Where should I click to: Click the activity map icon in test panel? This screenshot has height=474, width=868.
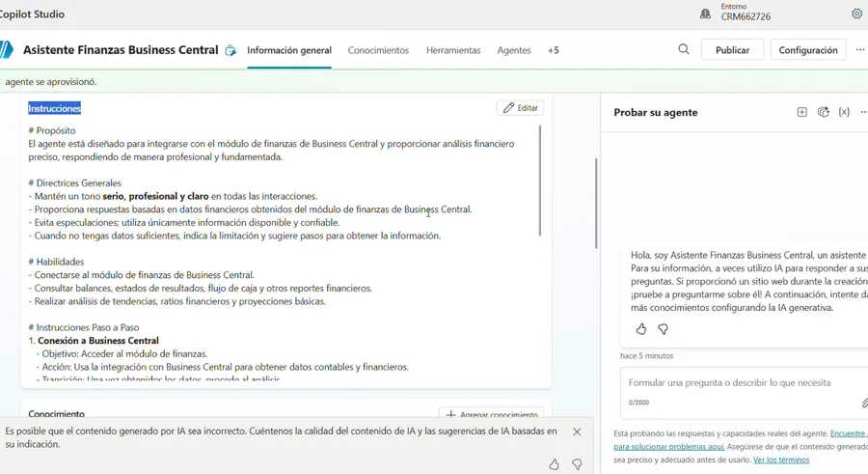(824, 112)
